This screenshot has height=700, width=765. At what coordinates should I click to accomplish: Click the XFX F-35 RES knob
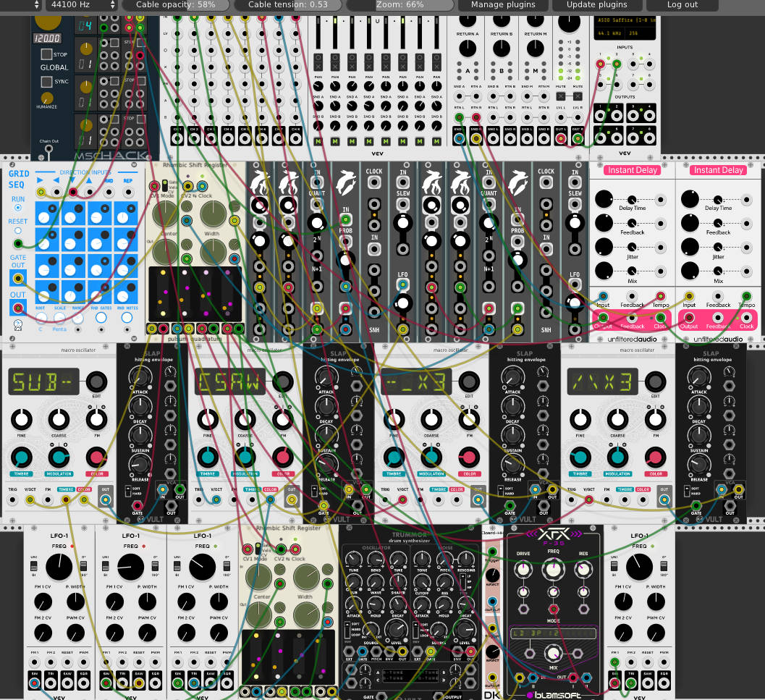[583, 569]
